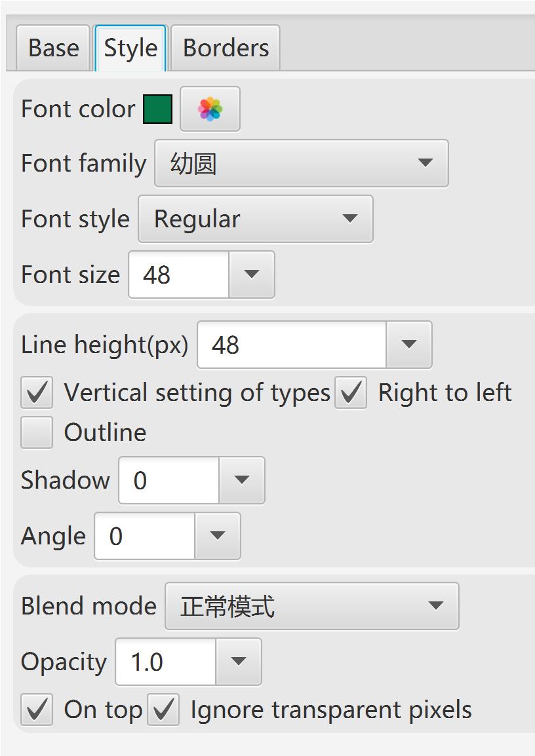Open the Shadow dropdown arrow

point(242,480)
